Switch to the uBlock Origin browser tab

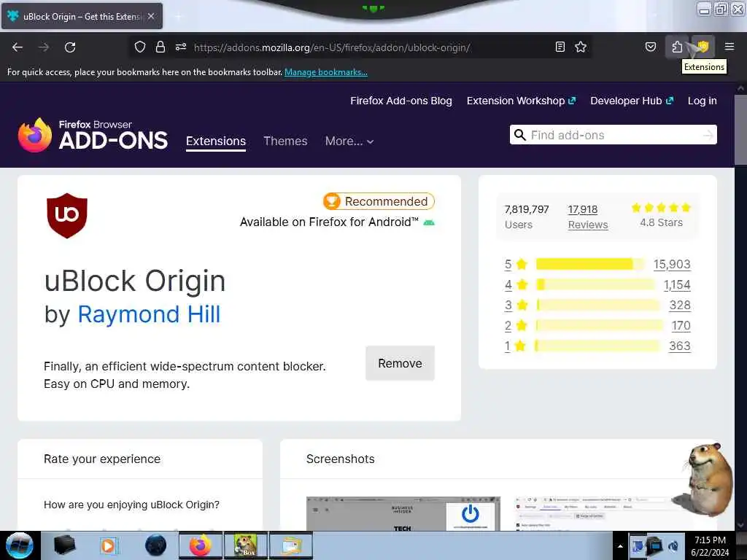point(82,16)
